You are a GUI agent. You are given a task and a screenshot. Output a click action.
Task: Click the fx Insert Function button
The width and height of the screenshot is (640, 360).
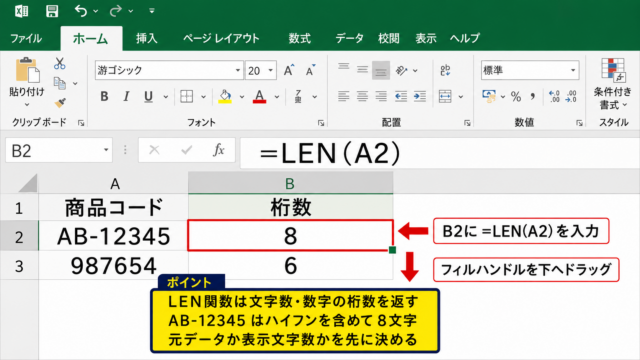(x=219, y=150)
